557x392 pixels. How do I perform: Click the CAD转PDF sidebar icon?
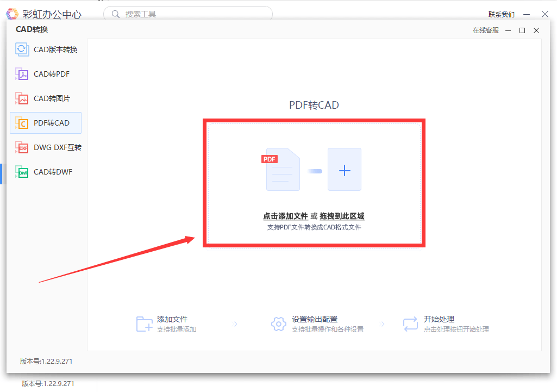[x=22, y=74]
